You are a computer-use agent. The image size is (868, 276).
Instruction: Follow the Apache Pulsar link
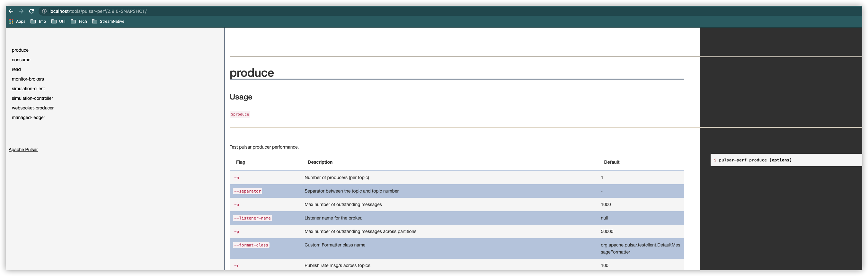(x=23, y=150)
